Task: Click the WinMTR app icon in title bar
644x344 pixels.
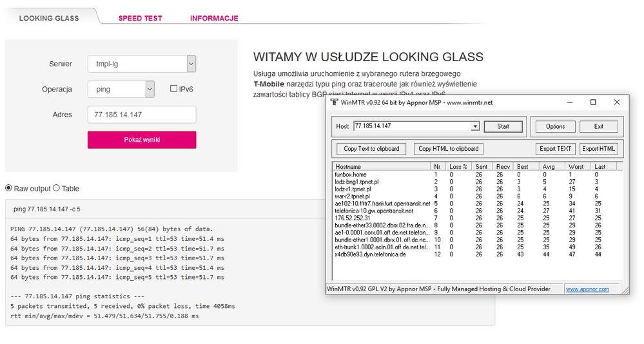Action: pos(334,102)
